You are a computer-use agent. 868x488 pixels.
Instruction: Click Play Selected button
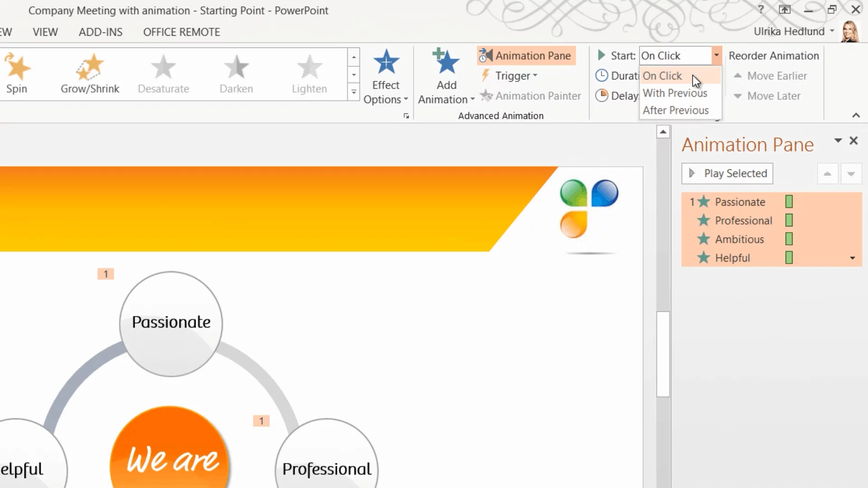click(x=727, y=174)
